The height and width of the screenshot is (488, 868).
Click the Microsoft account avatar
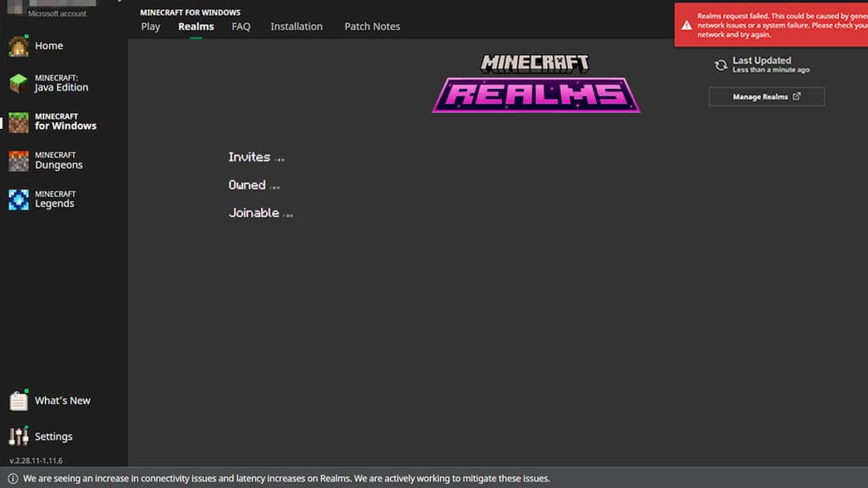tap(14, 4)
